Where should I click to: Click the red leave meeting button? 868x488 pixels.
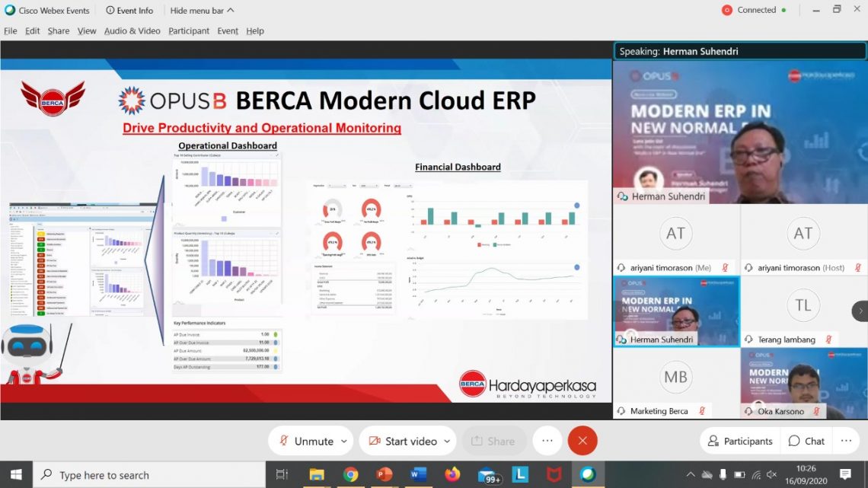(x=582, y=441)
